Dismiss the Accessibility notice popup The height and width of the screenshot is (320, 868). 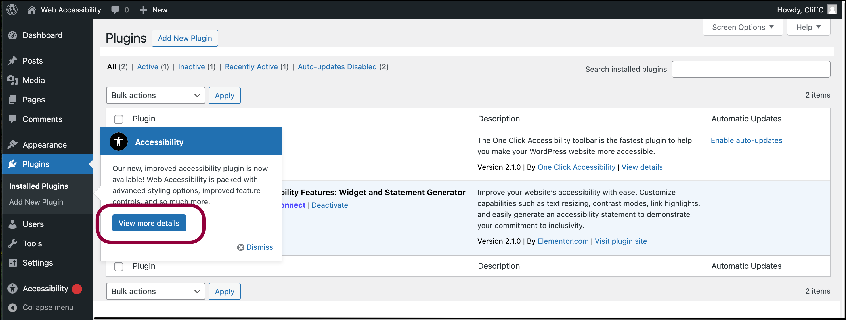[x=255, y=247]
